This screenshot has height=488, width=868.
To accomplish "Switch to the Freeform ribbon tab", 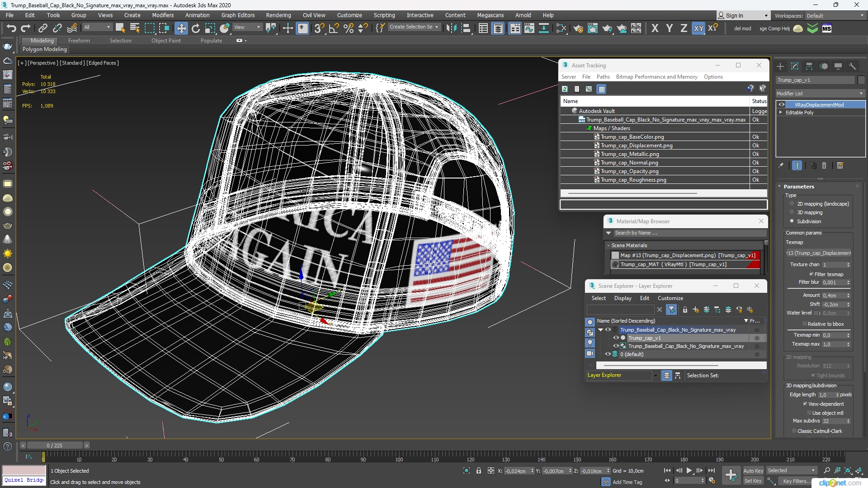I will (x=79, y=41).
